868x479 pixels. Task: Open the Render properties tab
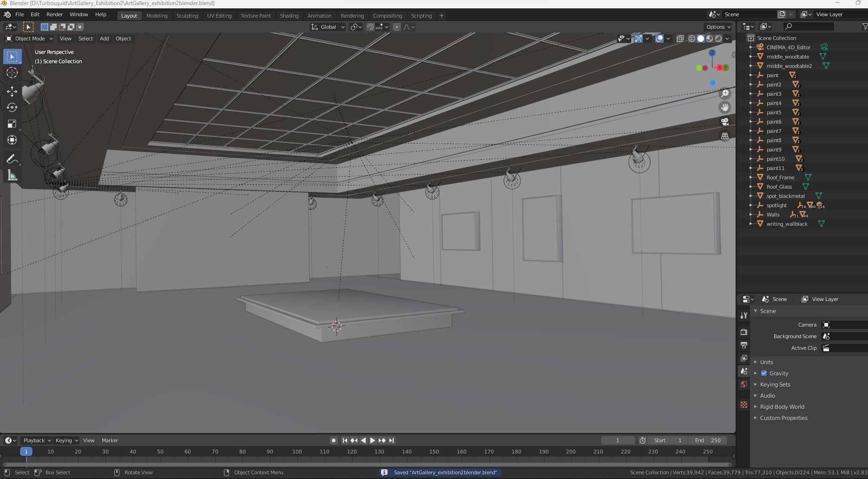pos(744,332)
